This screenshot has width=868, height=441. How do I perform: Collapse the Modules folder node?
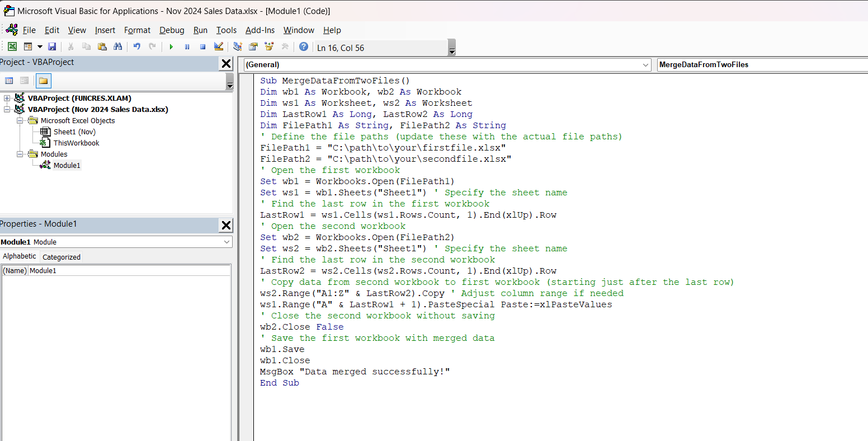[x=20, y=154]
